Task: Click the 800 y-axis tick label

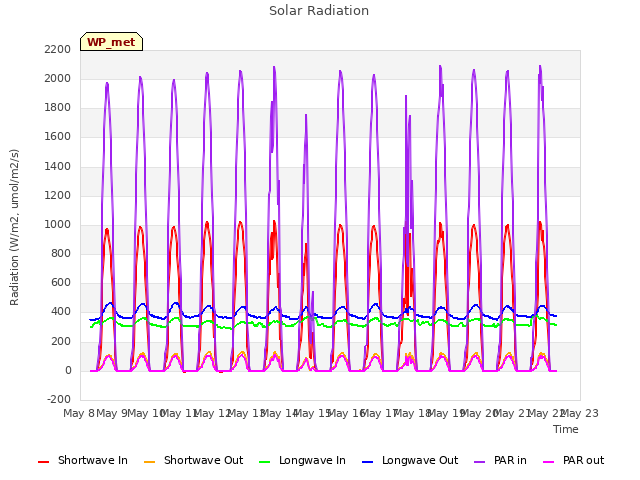Action: (x=61, y=253)
